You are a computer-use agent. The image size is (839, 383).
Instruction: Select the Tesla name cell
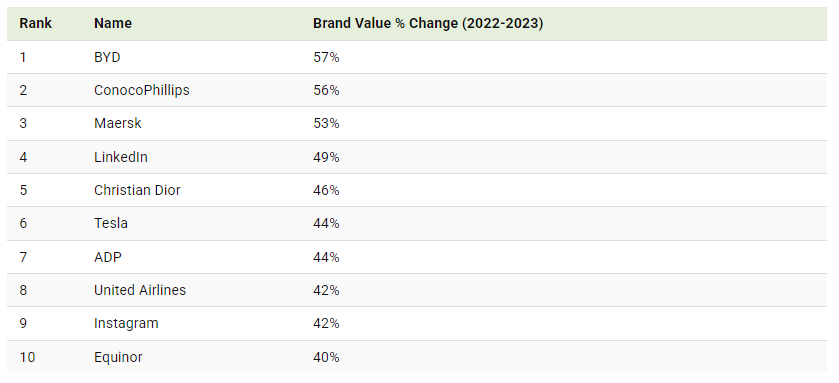pyautogui.click(x=111, y=224)
